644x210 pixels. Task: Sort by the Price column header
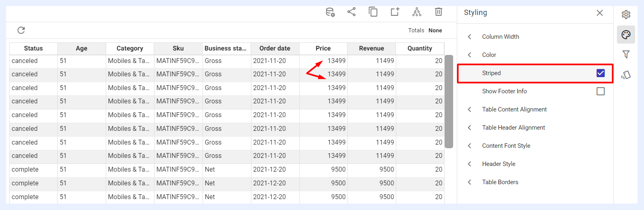(x=323, y=48)
